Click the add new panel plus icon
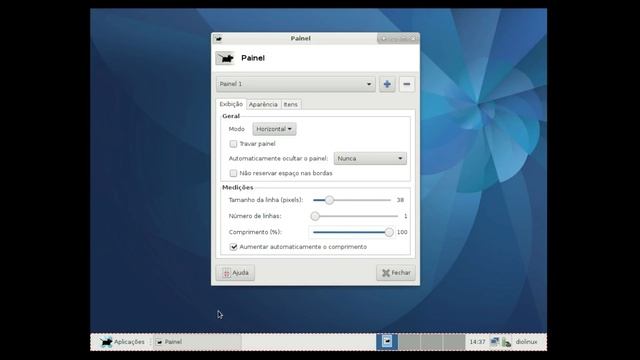 (x=387, y=84)
